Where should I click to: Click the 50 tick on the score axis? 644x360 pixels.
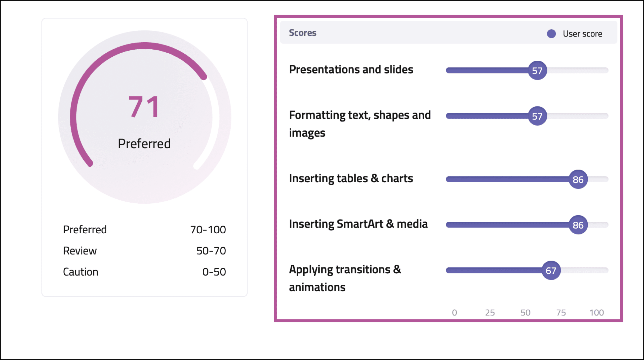(525, 313)
